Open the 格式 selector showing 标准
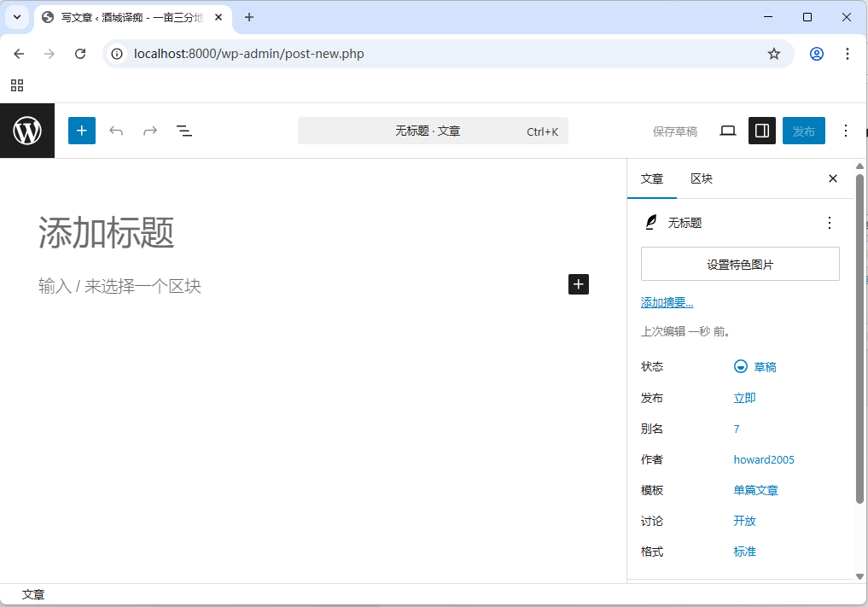 743,551
